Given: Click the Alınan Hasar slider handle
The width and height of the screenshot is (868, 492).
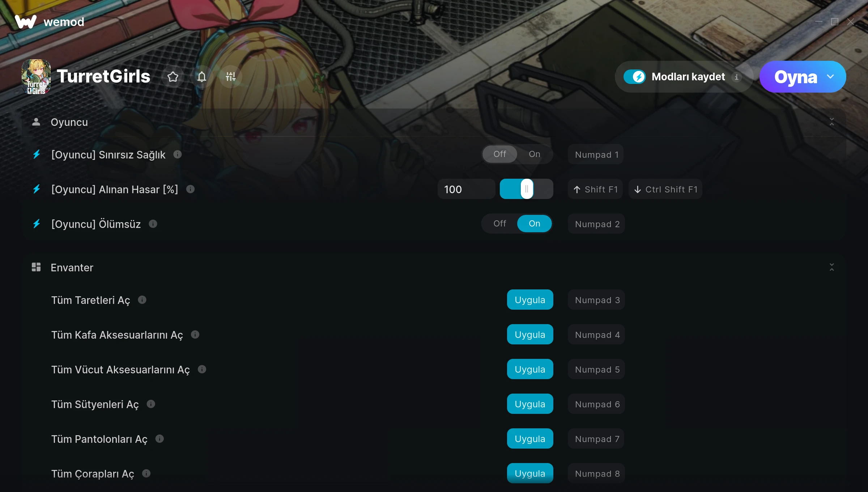Looking at the screenshot, I should pos(527,189).
